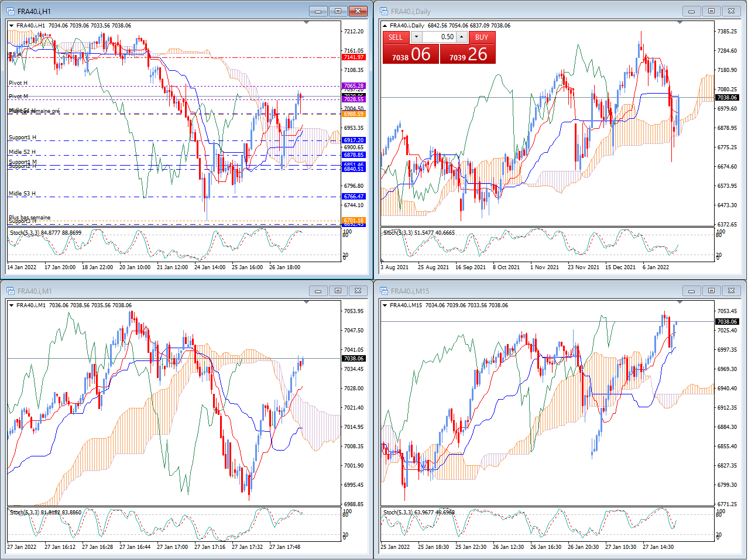
Task: Click the 7038.06 price tag on M15 chart
Action: point(727,322)
